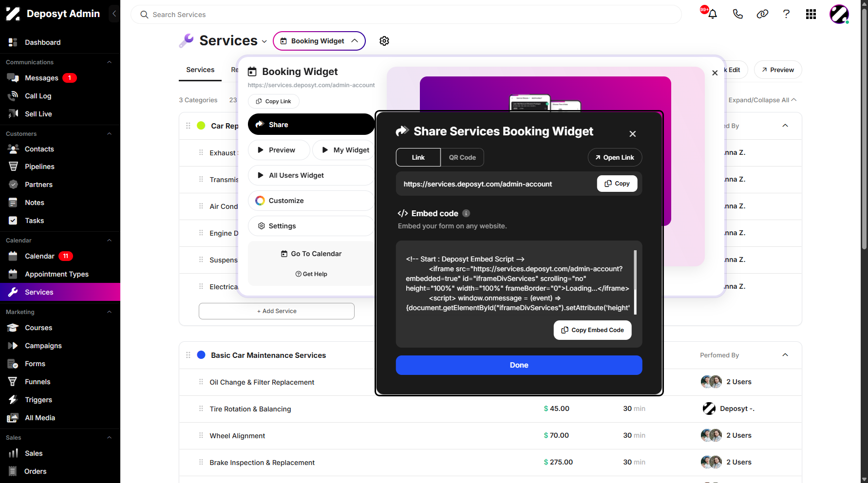868x483 pixels.
Task: Collapse the sidebar with the arrow icon
Action: (x=114, y=14)
